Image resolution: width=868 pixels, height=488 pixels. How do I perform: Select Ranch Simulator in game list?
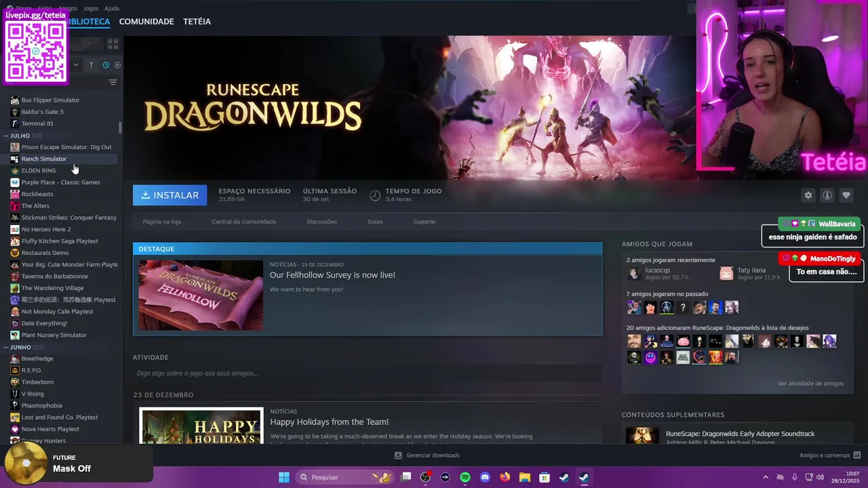coord(44,159)
